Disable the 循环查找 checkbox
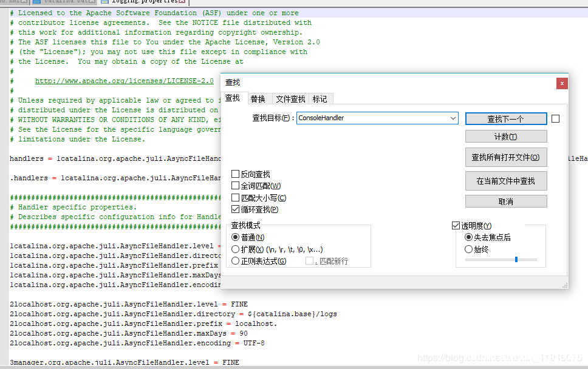 pos(236,209)
